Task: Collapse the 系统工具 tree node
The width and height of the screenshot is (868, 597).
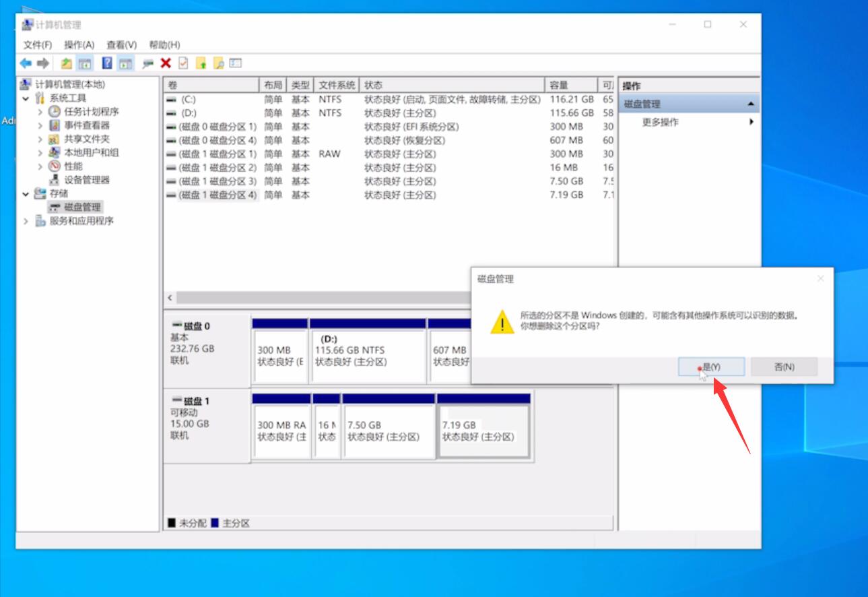Action: pyautogui.click(x=26, y=98)
